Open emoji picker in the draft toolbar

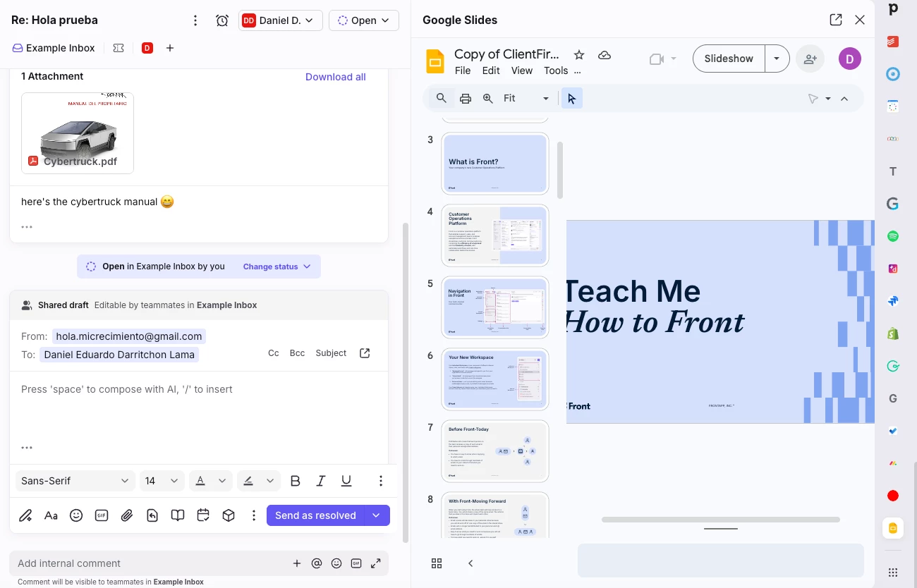pyautogui.click(x=76, y=515)
